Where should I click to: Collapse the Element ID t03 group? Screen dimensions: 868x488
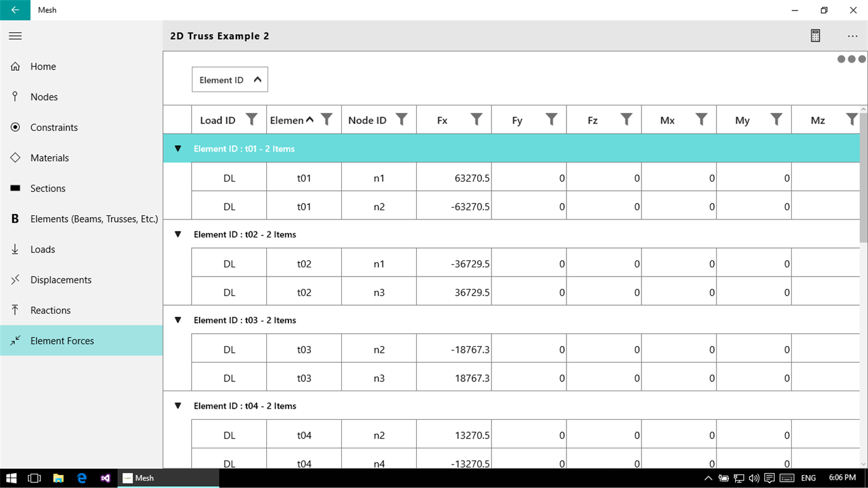(x=177, y=320)
